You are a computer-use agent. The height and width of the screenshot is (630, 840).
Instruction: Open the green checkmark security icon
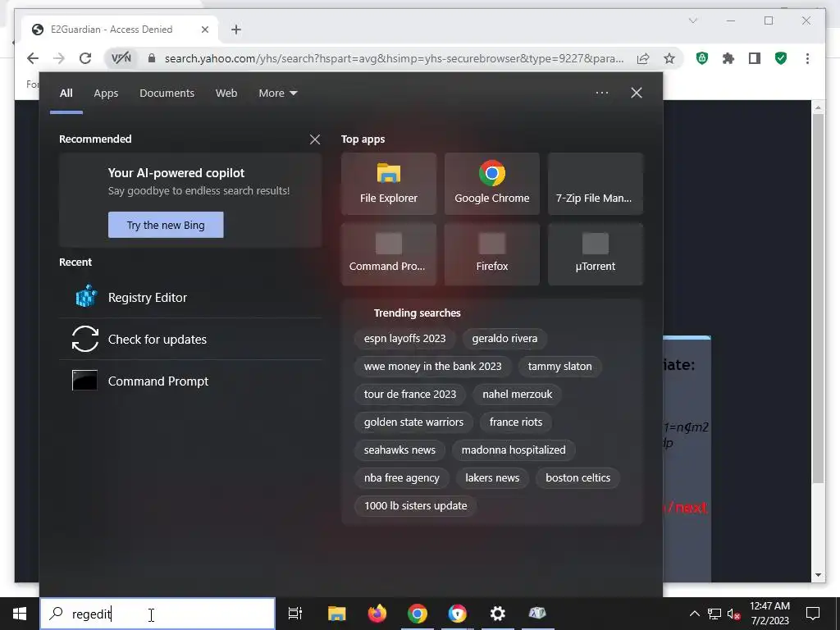(781, 58)
